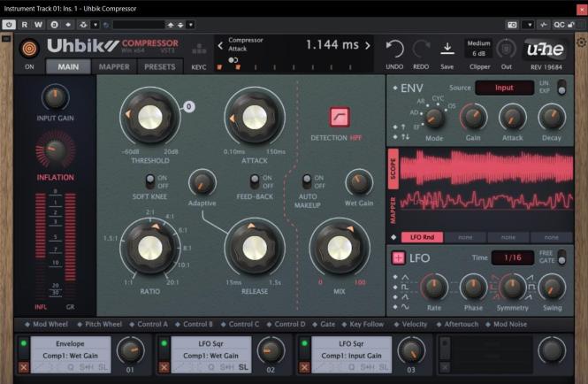588x384 pixels.
Task: Open the ENV Source Input dropdown
Action: pos(504,88)
